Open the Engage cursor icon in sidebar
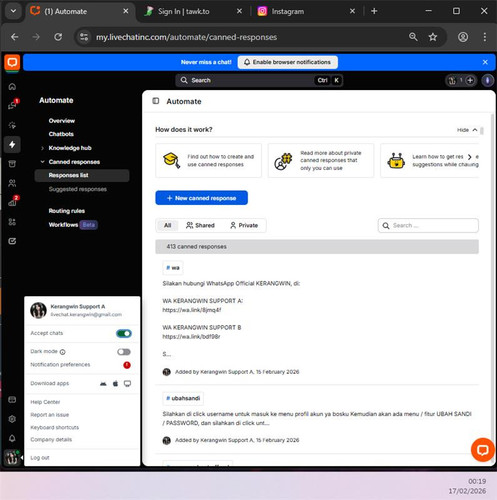The width and height of the screenshot is (497, 500). pos(12,125)
